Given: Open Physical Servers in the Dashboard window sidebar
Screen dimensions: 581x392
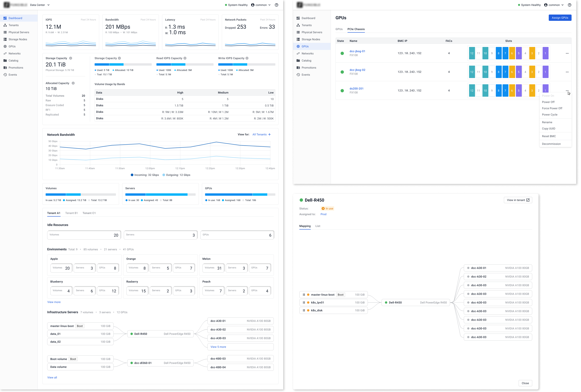Looking at the screenshot, I should [19, 32].
